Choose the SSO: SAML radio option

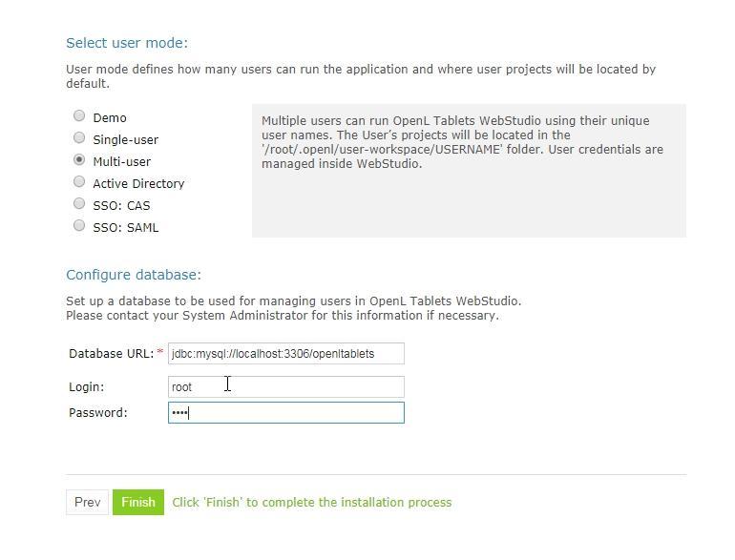79,226
